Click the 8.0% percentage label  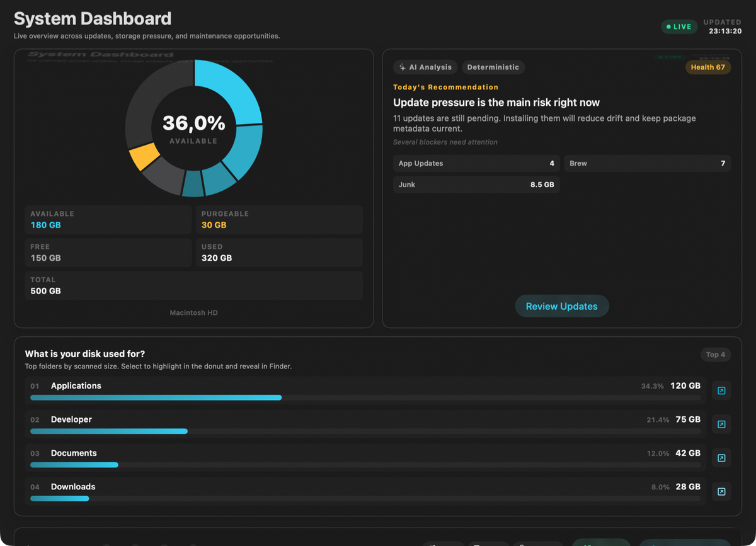[x=660, y=487]
